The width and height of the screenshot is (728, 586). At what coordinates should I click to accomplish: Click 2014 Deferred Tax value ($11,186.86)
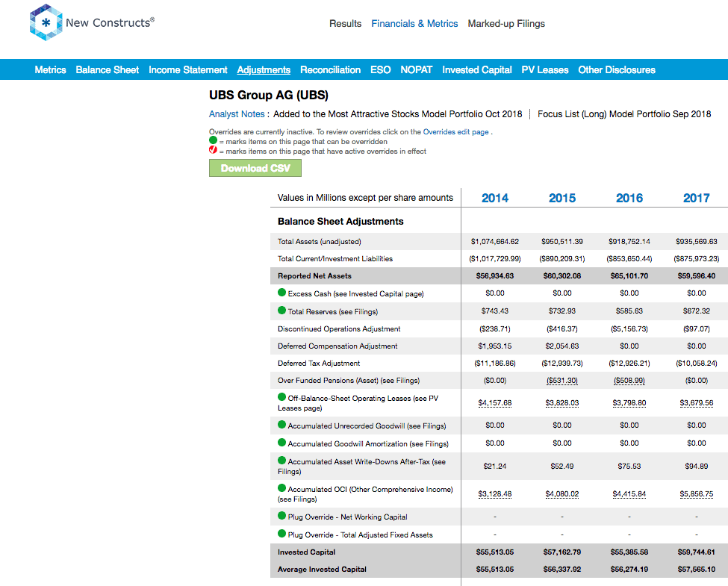pos(495,363)
